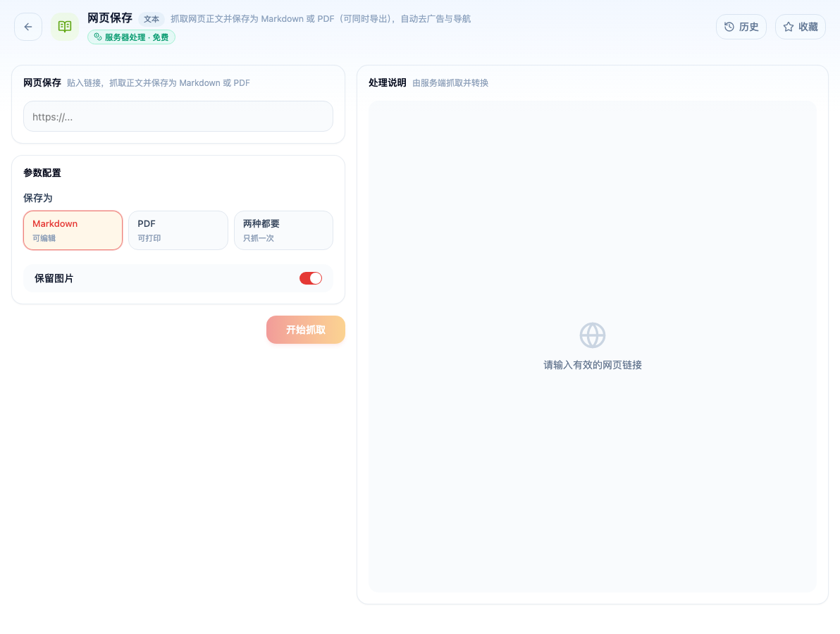Click the 处理说明 panel heading
The height and width of the screenshot is (634, 840).
click(x=388, y=82)
